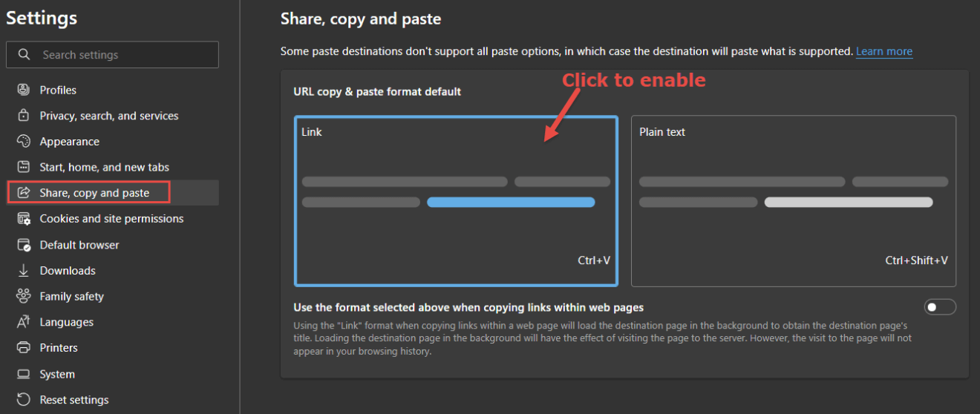Click the Appearance palette icon
The height and width of the screenshot is (414, 980).
(x=24, y=142)
